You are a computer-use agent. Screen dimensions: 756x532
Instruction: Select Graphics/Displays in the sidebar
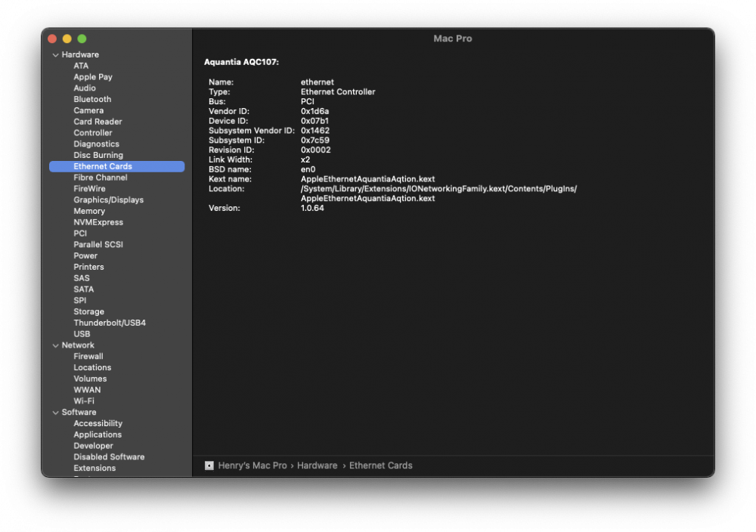click(x=108, y=200)
